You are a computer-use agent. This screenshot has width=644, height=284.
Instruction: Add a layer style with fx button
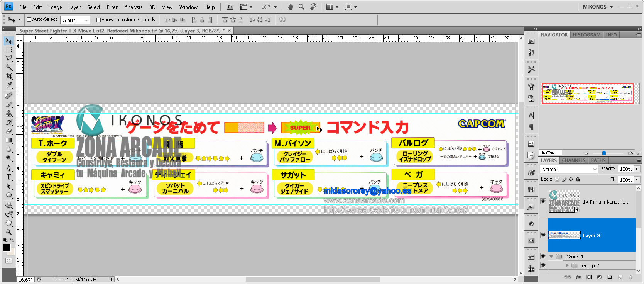point(578,277)
